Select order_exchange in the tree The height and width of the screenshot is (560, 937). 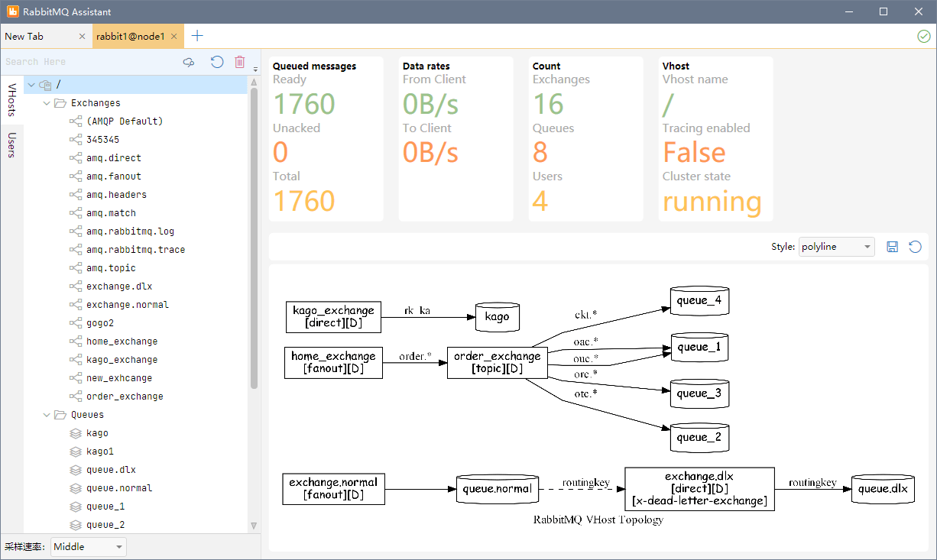[x=125, y=397]
